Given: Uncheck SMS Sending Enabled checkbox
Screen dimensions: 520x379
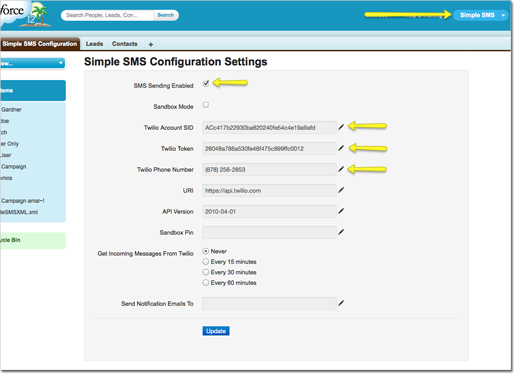Looking at the screenshot, I should (x=206, y=83).
